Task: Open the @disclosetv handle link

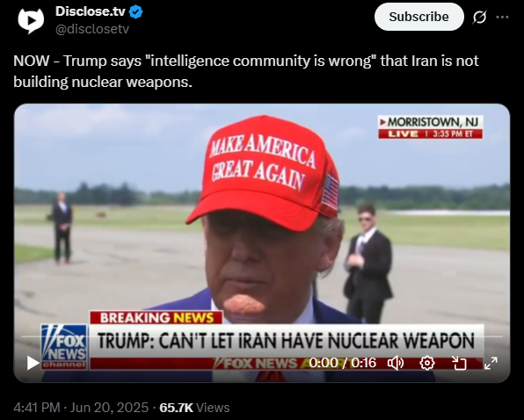Action: (x=92, y=29)
